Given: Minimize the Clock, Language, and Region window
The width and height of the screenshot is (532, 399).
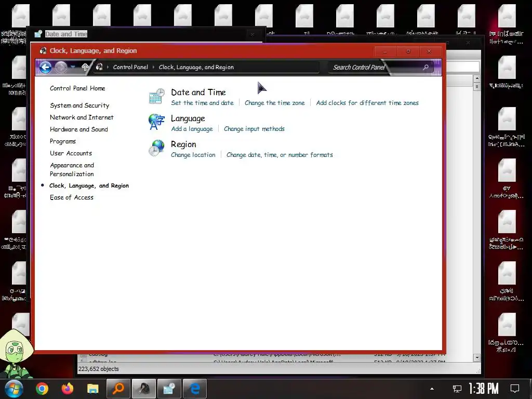Looking at the screenshot, I should click(x=385, y=51).
